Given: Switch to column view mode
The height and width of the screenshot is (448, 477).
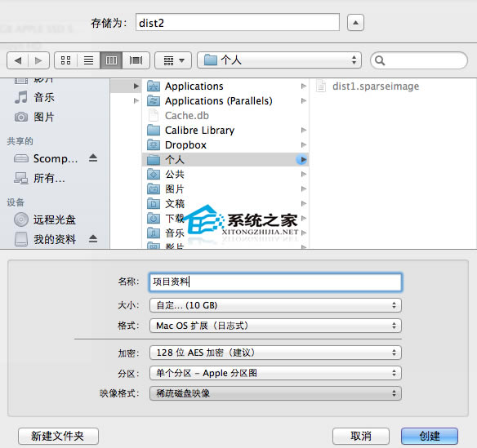Looking at the screenshot, I should coord(111,60).
